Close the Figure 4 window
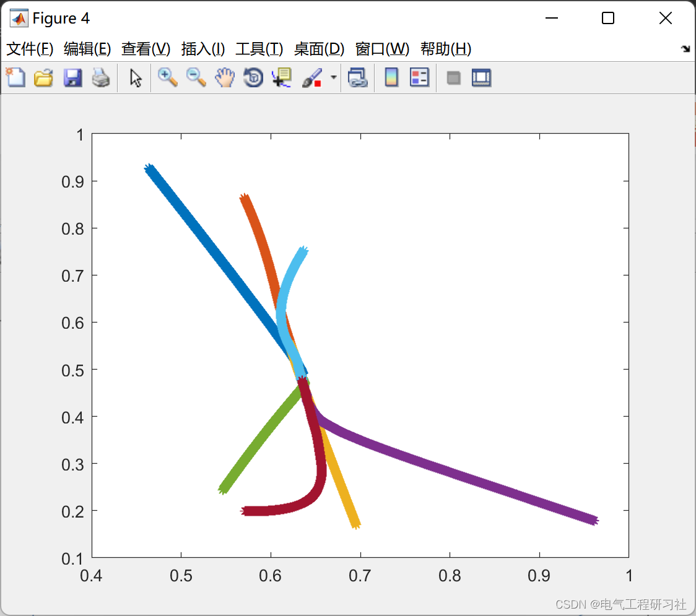This screenshot has width=696, height=616. click(666, 18)
